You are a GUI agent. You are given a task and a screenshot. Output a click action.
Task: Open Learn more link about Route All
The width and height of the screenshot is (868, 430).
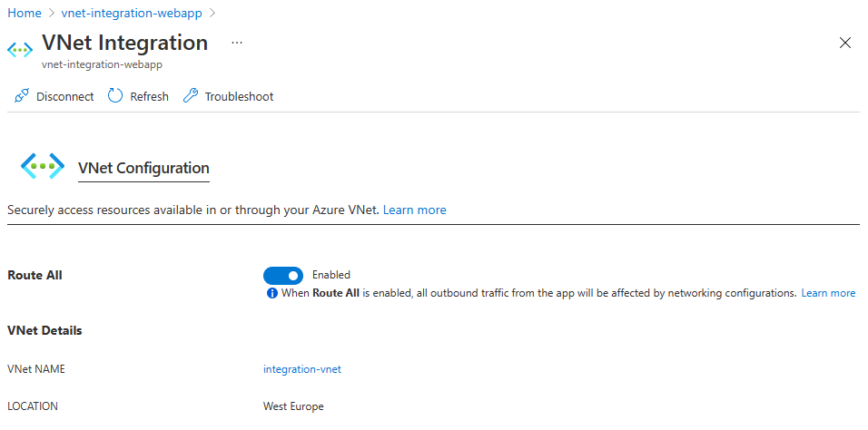coord(828,294)
